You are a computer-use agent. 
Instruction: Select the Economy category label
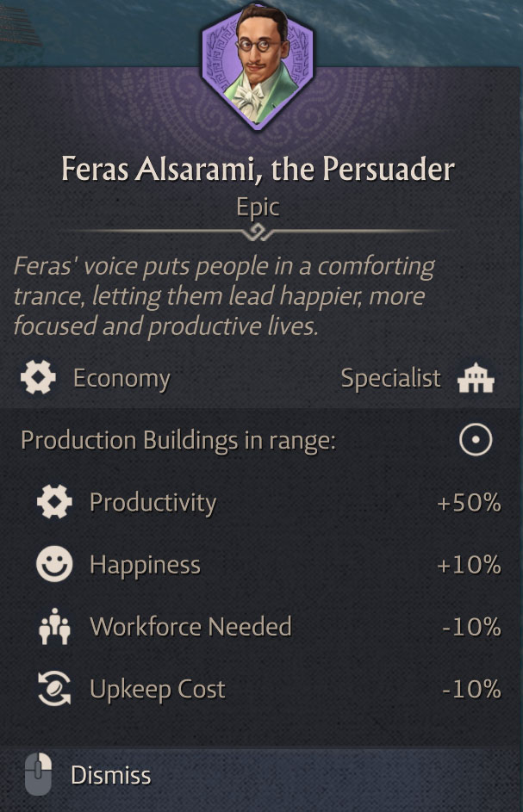(121, 379)
